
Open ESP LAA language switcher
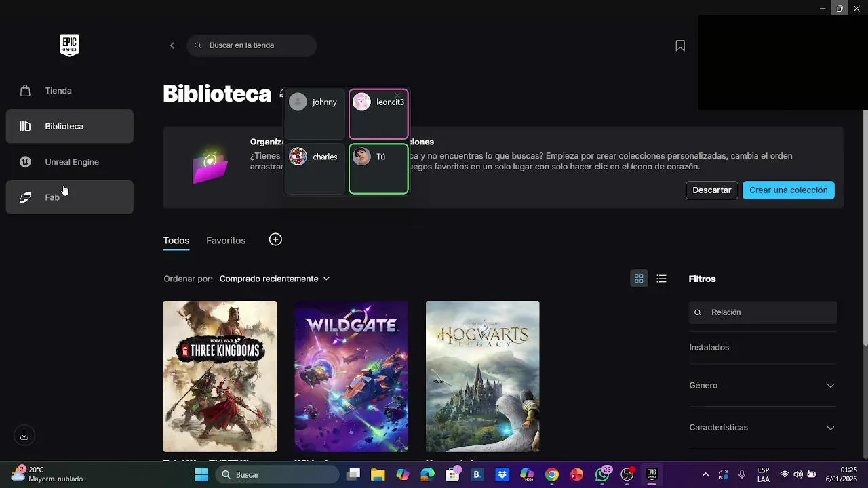point(764,474)
